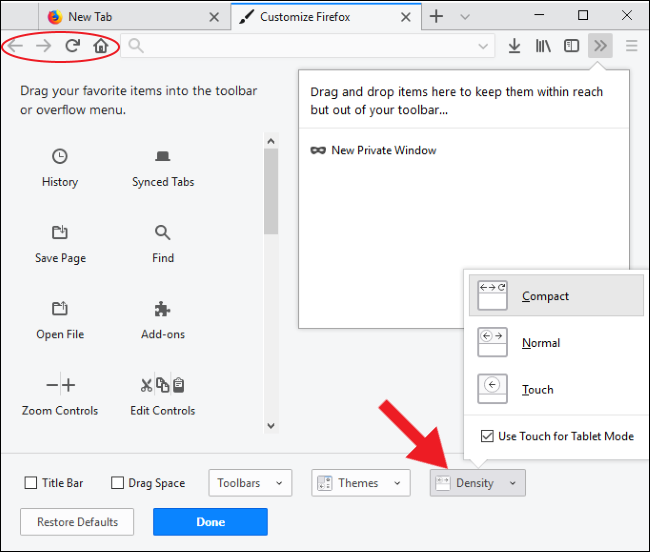This screenshot has height=552, width=650.
Task: Click the Back arrow in toolbar
Action: coord(16,46)
